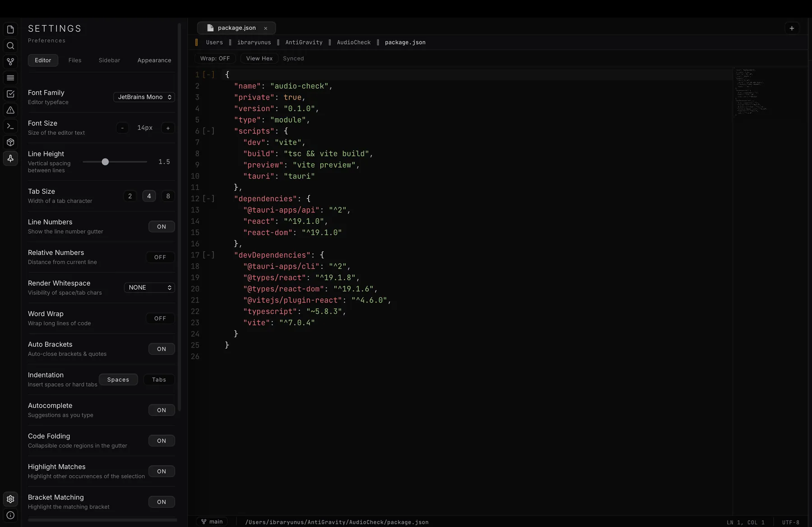Toggle Line Numbers ON switch
This screenshot has height=527, width=812.
click(161, 227)
